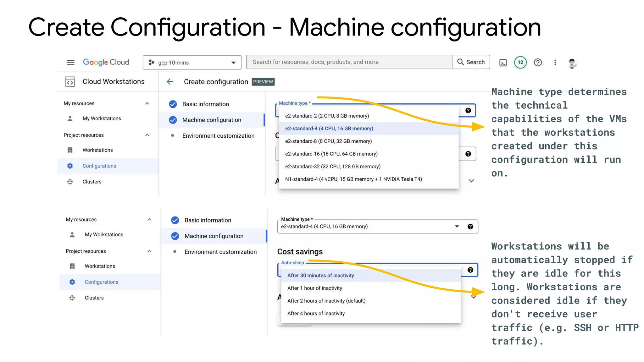Click help icon beside lower Machine type

point(470,227)
